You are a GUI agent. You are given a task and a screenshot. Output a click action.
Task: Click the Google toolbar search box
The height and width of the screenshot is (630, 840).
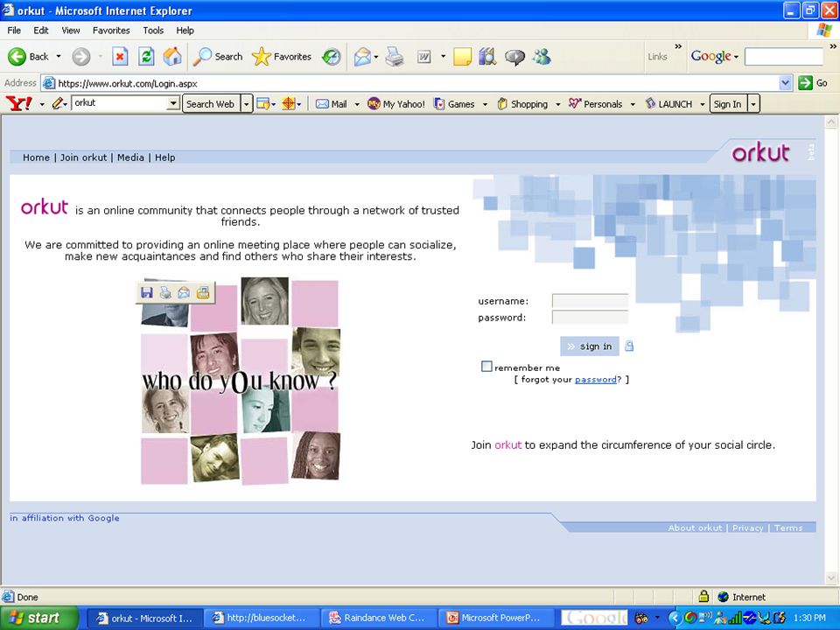[x=783, y=56]
